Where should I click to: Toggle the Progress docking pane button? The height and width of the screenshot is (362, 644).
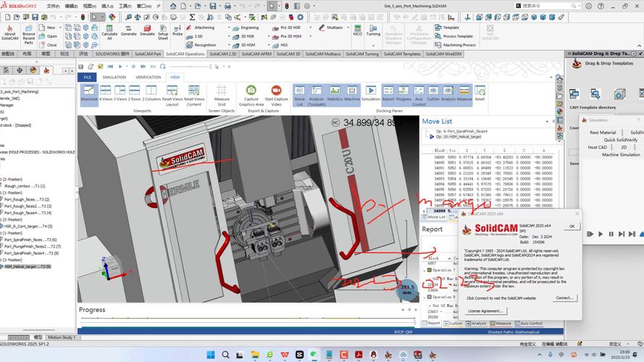pyautogui.click(x=403, y=93)
